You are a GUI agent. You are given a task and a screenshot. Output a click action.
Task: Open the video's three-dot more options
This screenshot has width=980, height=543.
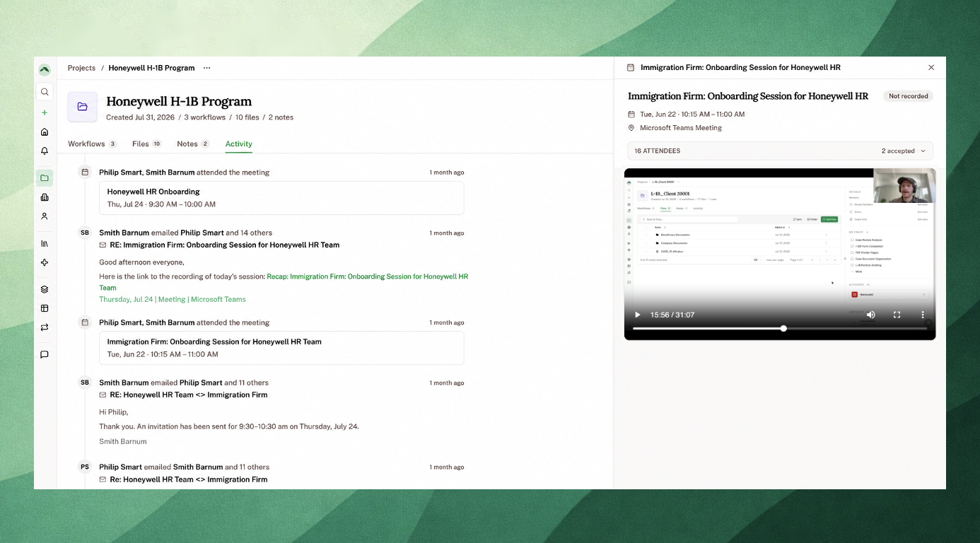(923, 315)
